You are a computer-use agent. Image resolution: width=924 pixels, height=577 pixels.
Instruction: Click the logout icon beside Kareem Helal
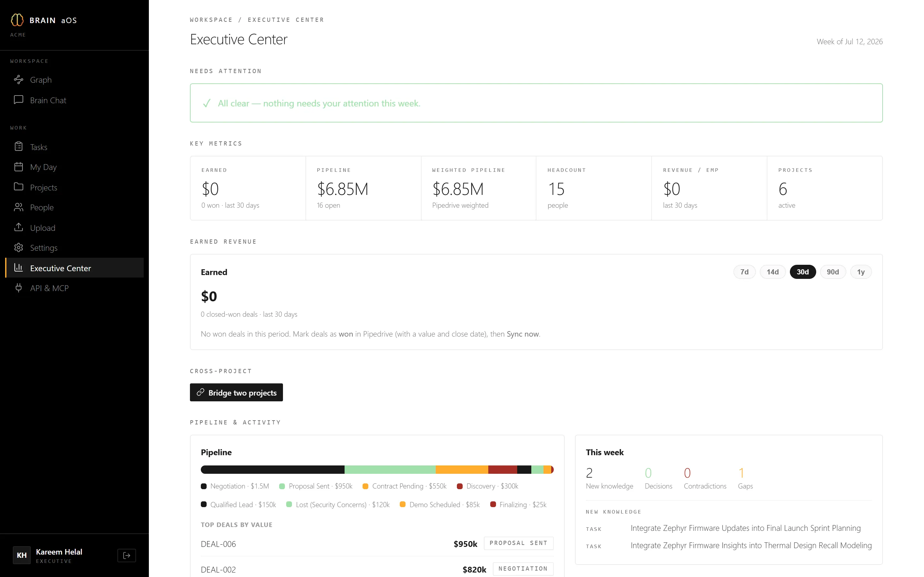click(x=127, y=556)
